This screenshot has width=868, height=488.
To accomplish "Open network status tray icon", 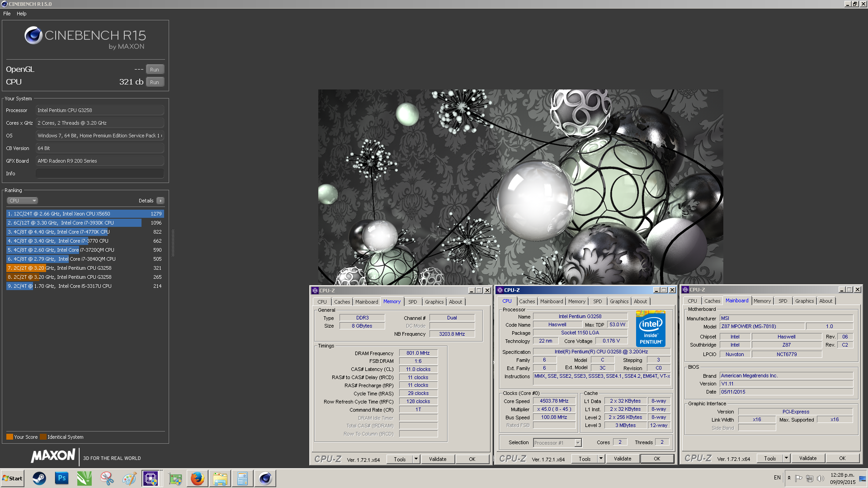I will pos(810,478).
